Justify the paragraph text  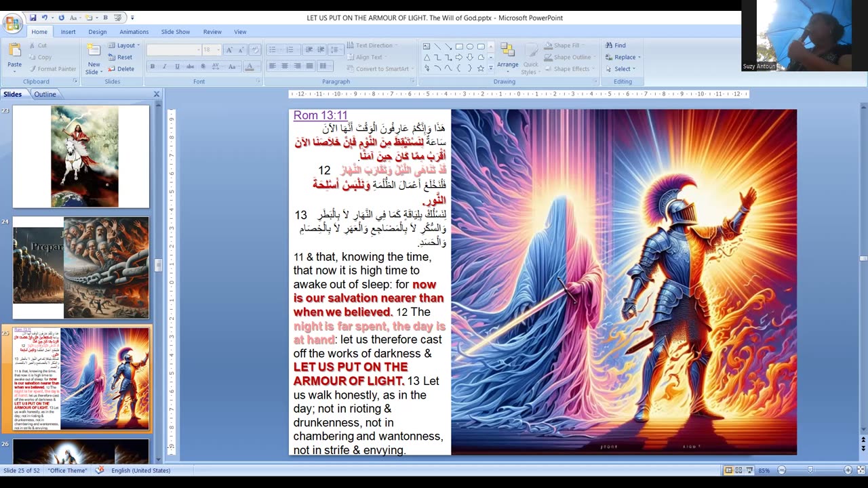pyautogui.click(x=309, y=66)
